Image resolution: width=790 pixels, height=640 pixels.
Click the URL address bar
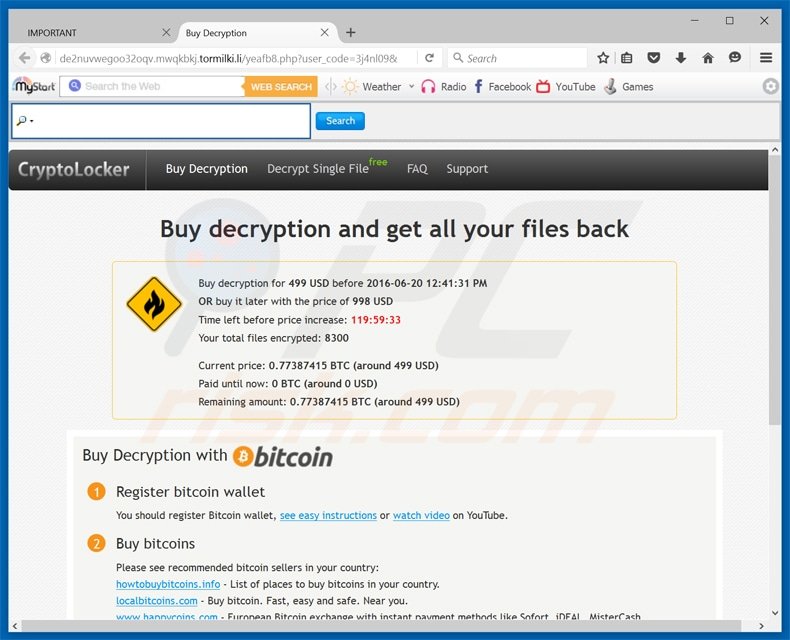click(x=228, y=58)
